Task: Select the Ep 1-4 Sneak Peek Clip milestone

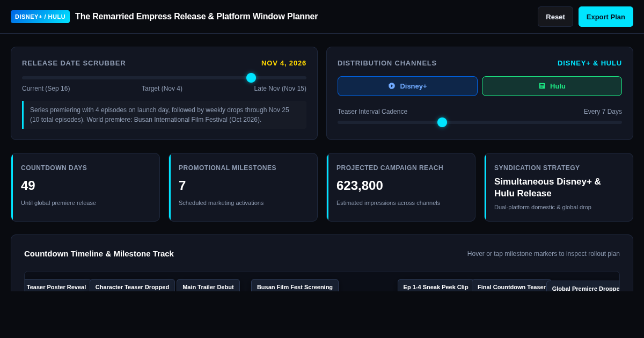Action: [x=436, y=286]
